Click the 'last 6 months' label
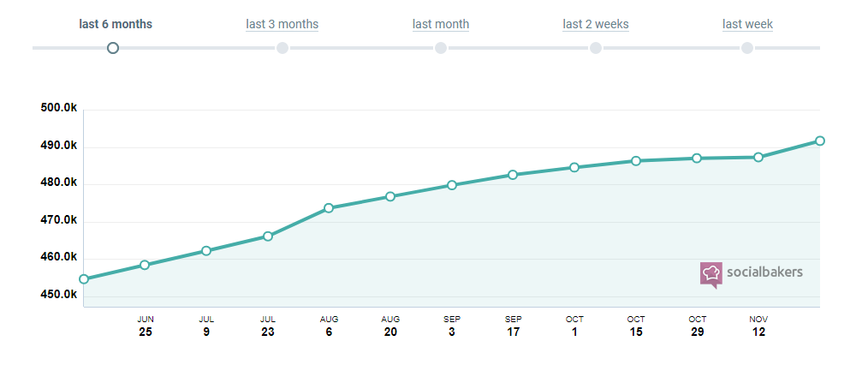The width and height of the screenshot is (868, 365). (116, 24)
